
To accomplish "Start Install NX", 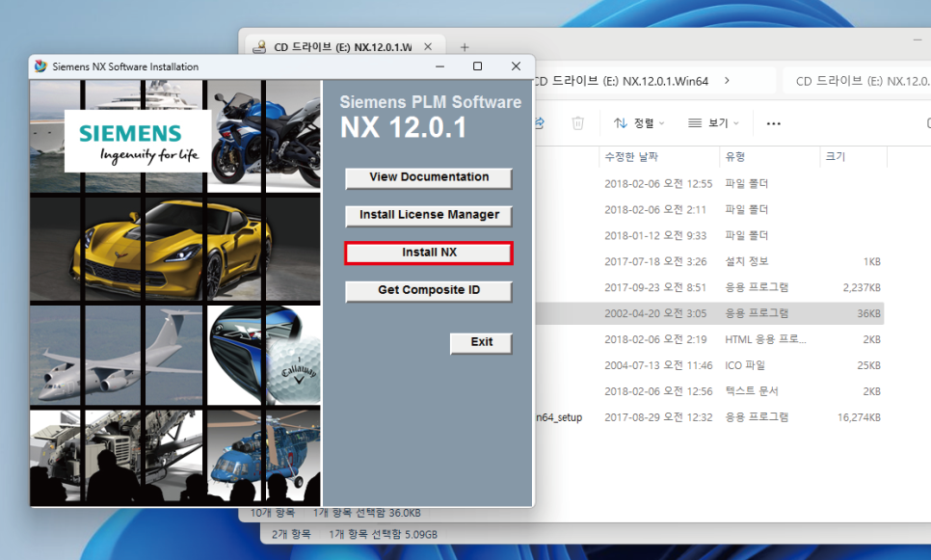I will pyautogui.click(x=429, y=253).
